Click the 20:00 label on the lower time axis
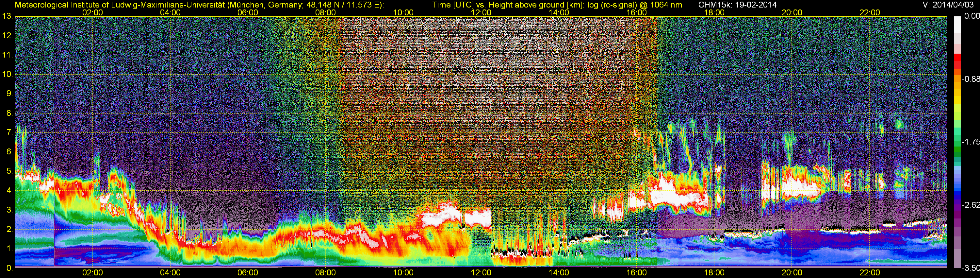Viewport: 980px width, 278px height. pos(792,273)
